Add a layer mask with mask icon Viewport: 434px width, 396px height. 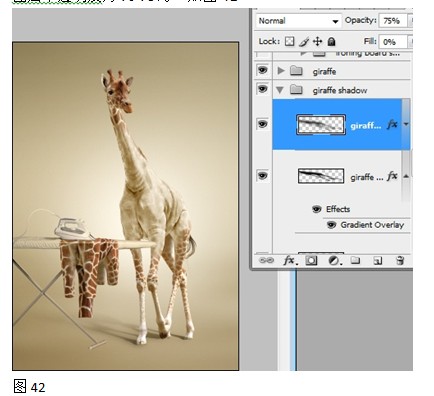click(311, 260)
